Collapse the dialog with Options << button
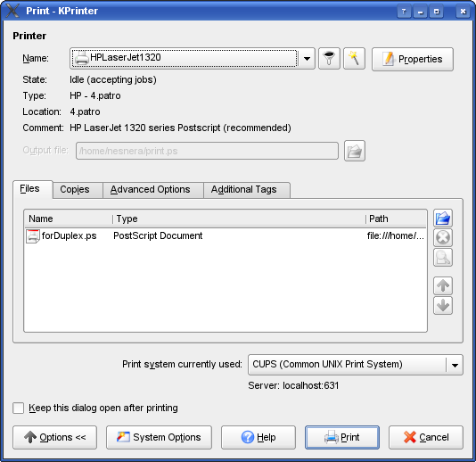 click(x=55, y=437)
